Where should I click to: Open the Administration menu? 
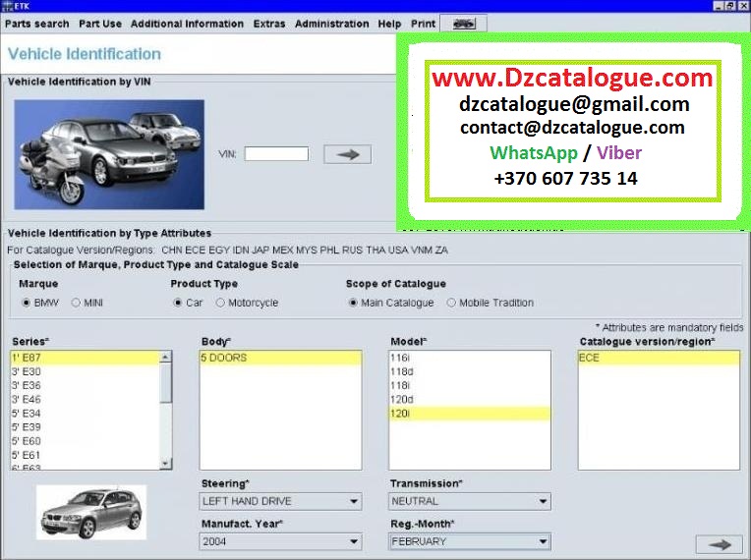[x=332, y=24]
